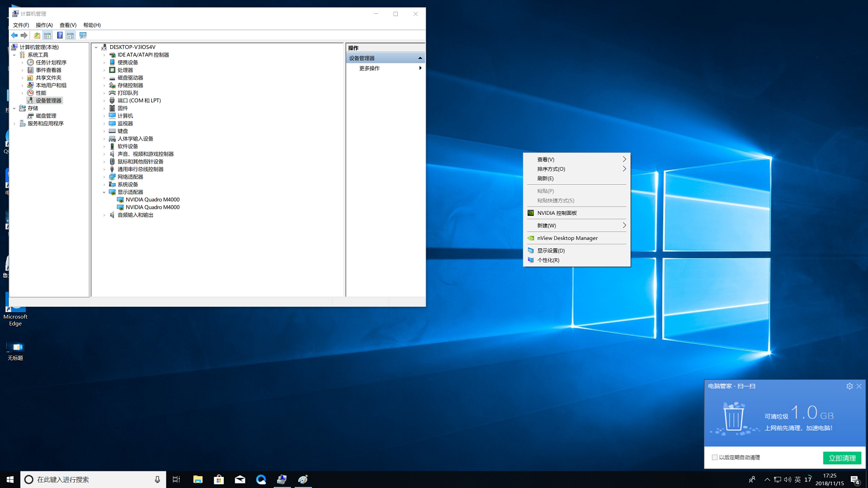The width and height of the screenshot is (868, 488).
Task: Click the Forward arrow in toolbar
Action: pos(24,36)
